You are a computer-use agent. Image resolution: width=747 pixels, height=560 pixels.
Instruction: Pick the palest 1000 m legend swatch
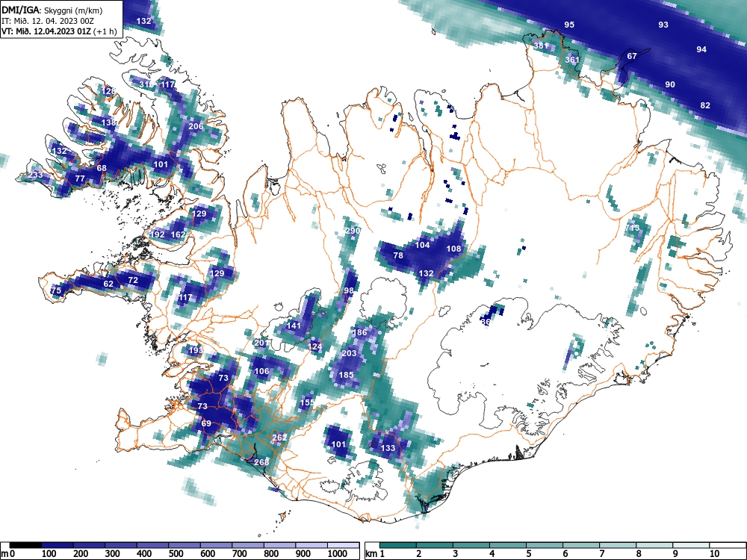coord(344,545)
